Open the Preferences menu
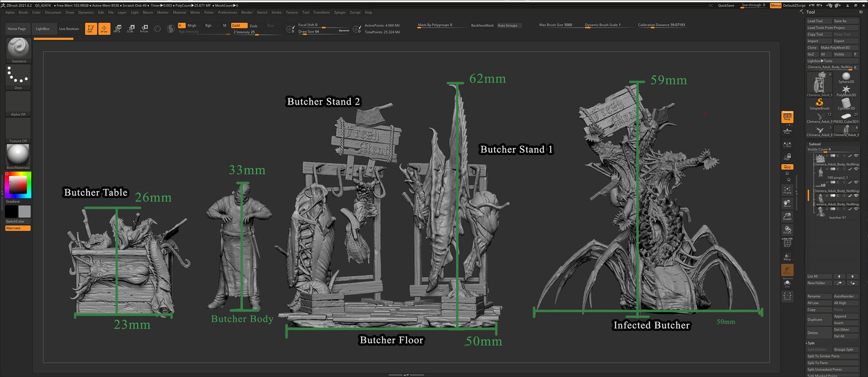The width and height of the screenshot is (868, 377). [227, 12]
